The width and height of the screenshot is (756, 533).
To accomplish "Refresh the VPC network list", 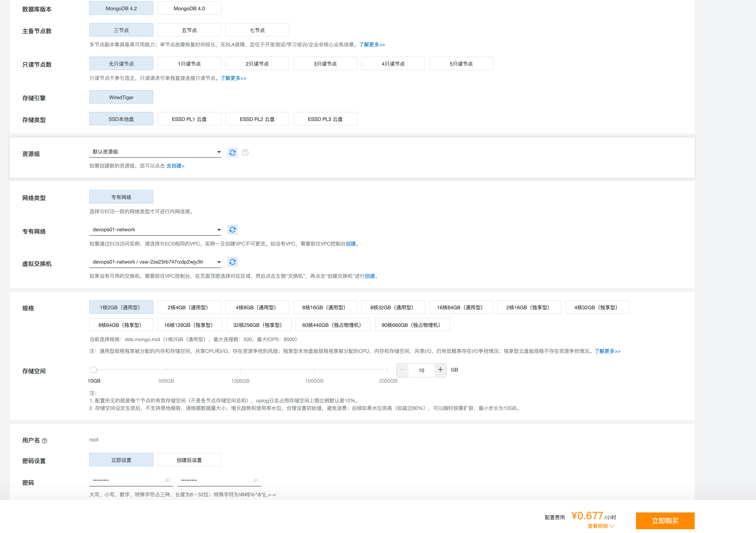I will (232, 230).
